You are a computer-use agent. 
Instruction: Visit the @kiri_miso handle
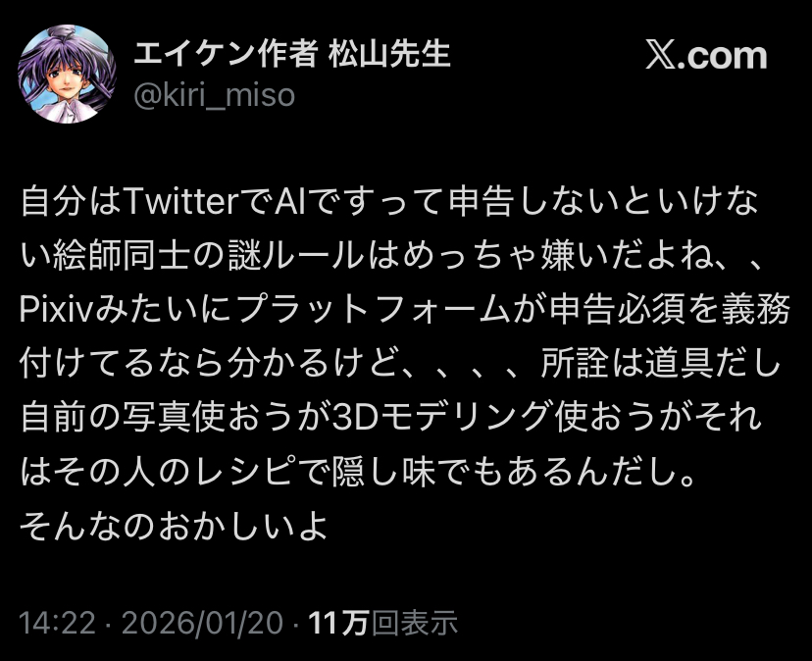click(215, 96)
